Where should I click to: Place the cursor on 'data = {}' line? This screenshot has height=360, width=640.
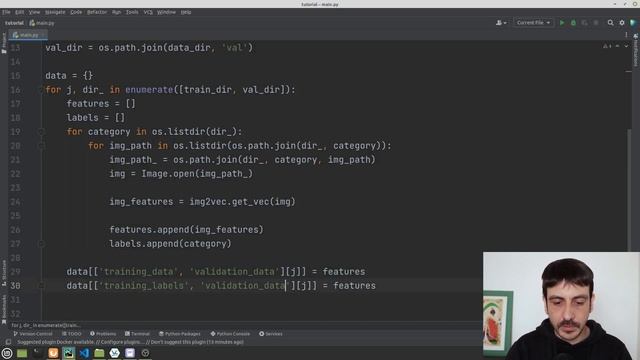coord(69,76)
